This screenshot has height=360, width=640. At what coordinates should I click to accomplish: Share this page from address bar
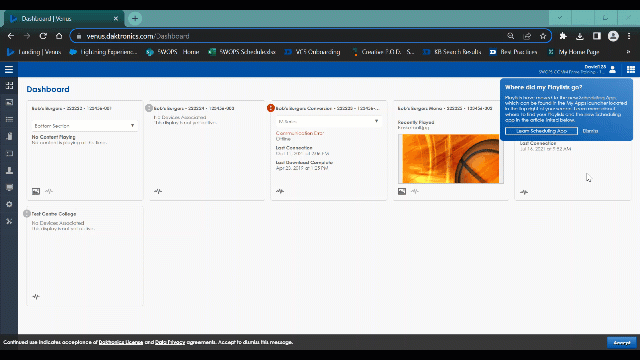point(527,36)
